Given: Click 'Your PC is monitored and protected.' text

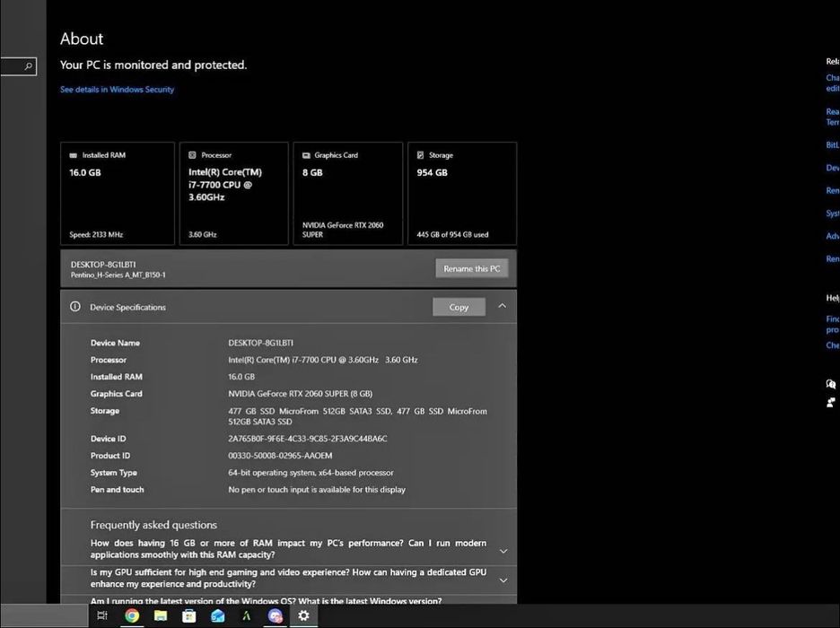Looking at the screenshot, I should tap(153, 65).
